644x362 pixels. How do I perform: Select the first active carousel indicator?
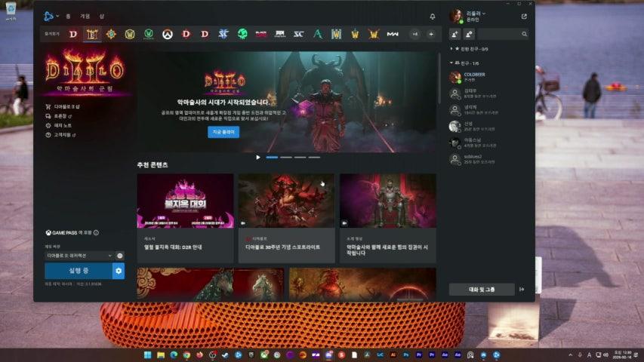point(272,157)
